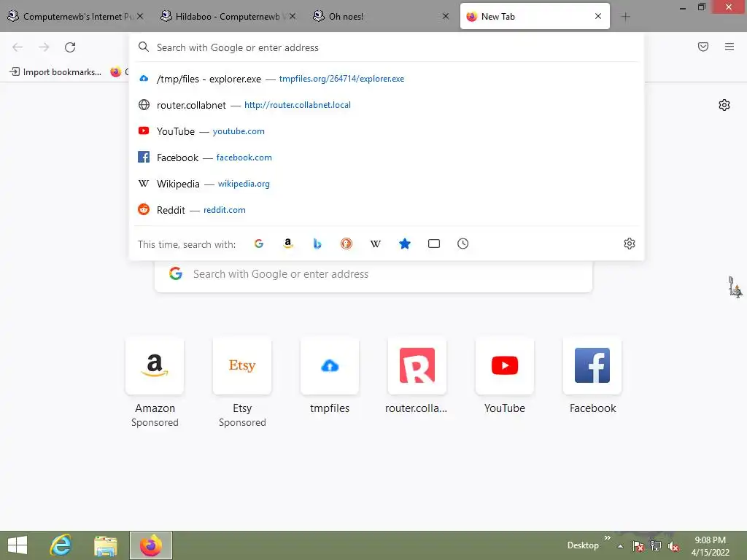Close the Hildaboo tab
This screenshot has height=560, width=747.
coord(293,16)
